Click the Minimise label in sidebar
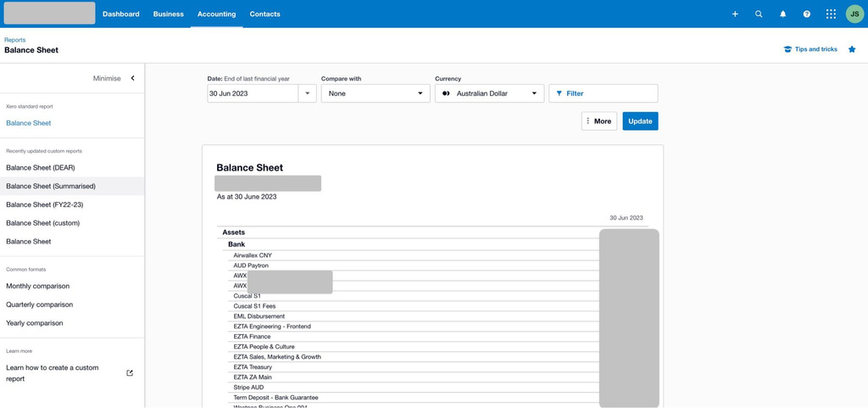868x408 pixels. [x=107, y=78]
